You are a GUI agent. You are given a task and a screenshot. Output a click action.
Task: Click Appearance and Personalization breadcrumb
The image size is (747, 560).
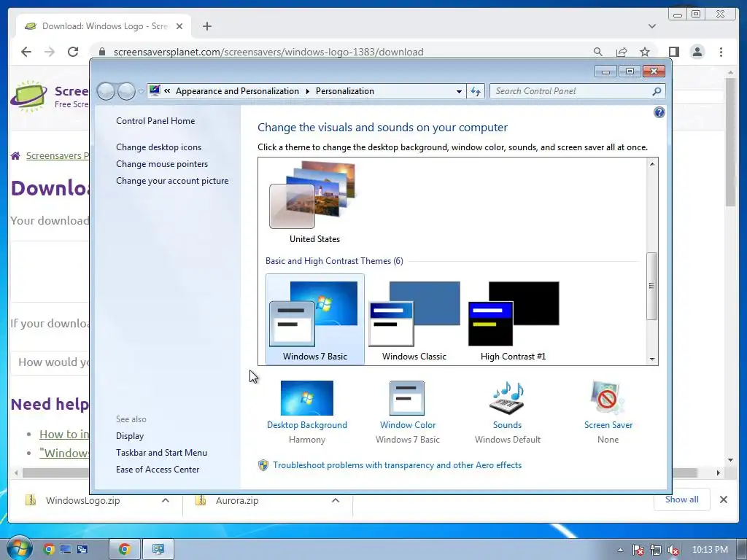point(237,91)
